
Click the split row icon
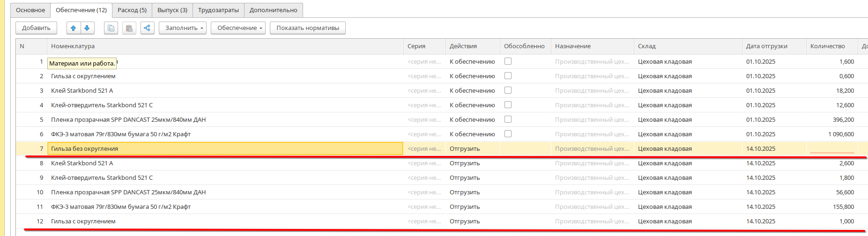[x=147, y=28]
